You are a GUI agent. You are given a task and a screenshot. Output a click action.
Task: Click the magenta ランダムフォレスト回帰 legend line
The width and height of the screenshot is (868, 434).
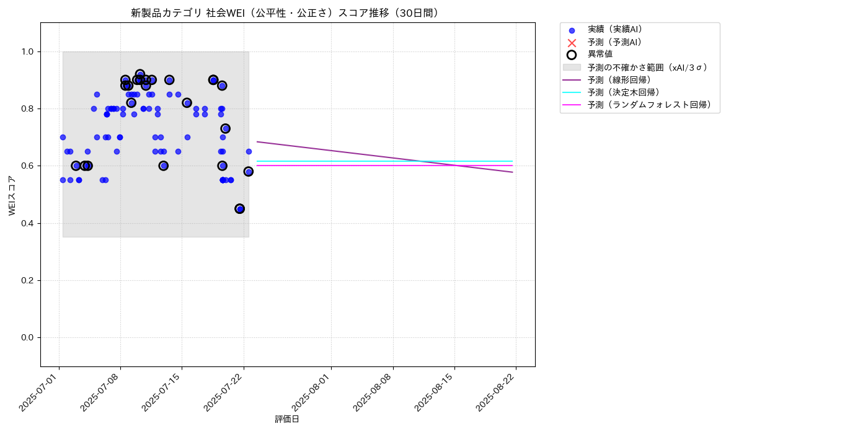pyautogui.click(x=572, y=105)
